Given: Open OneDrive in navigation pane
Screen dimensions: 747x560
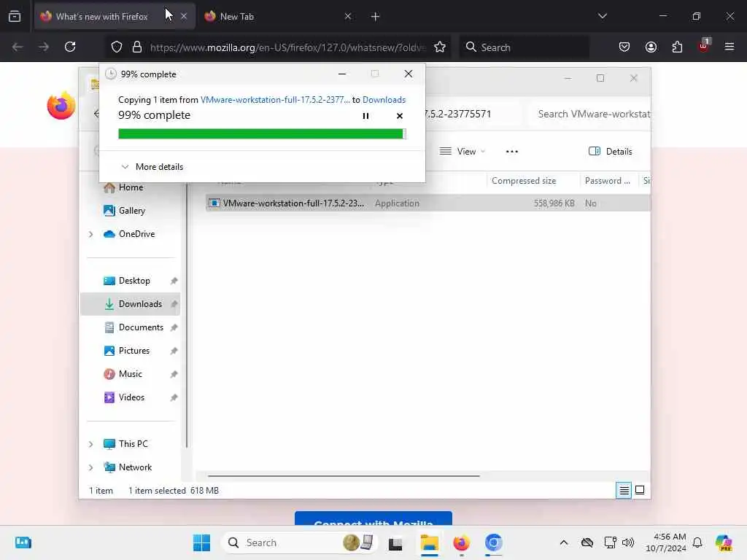Looking at the screenshot, I should (136, 234).
